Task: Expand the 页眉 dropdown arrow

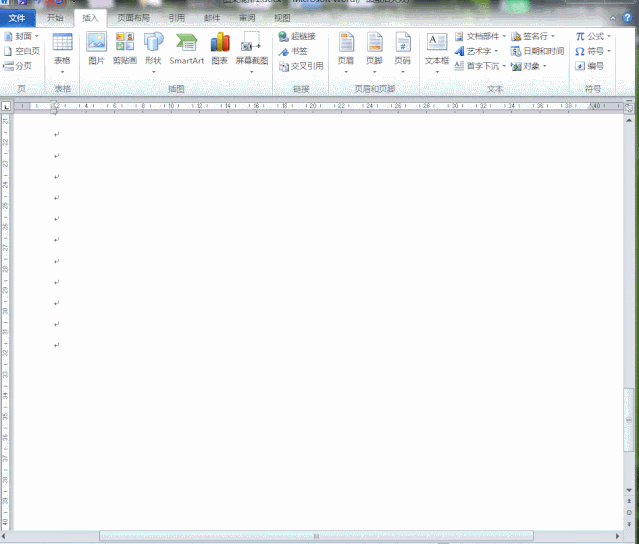Action: pyautogui.click(x=346, y=72)
